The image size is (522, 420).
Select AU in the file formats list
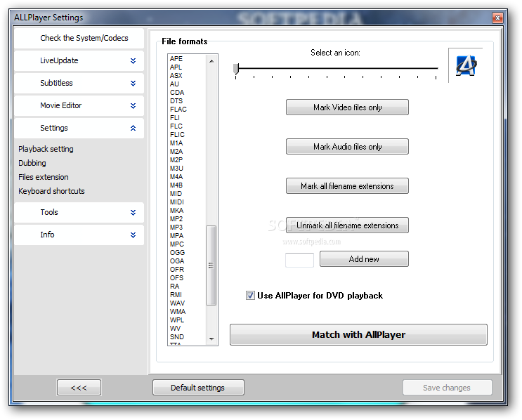coord(174,84)
